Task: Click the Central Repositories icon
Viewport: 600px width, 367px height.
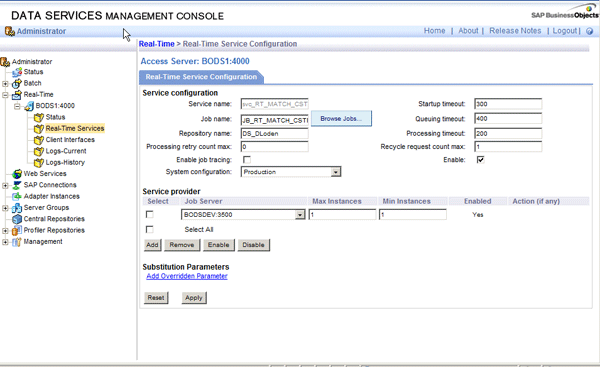Action: (17, 219)
